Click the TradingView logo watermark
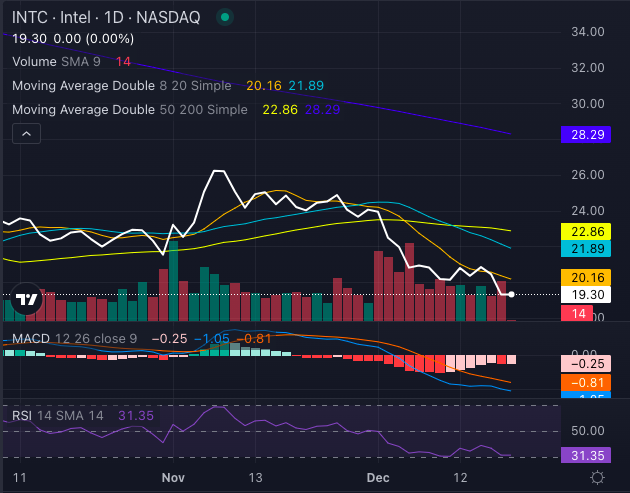 click(x=27, y=298)
